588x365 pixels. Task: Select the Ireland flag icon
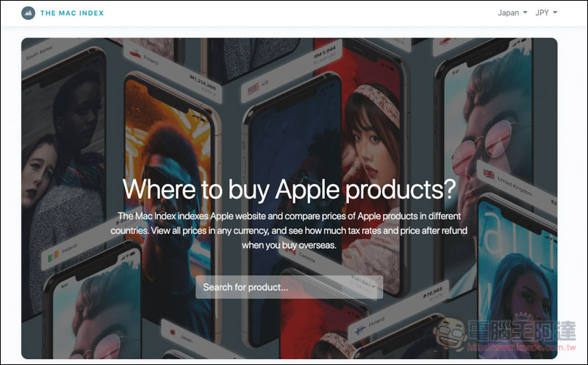pyautogui.click(x=53, y=256)
